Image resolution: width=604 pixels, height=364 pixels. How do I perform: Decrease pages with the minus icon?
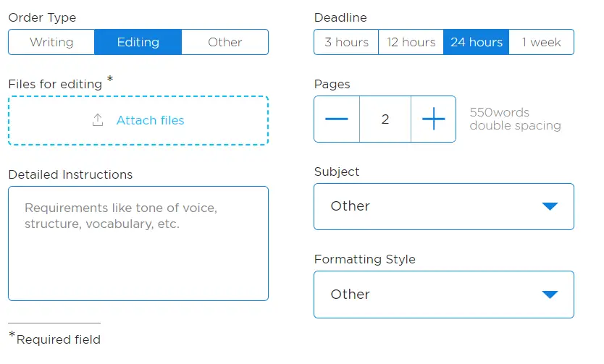pyautogui.click(x=337, y=119)
